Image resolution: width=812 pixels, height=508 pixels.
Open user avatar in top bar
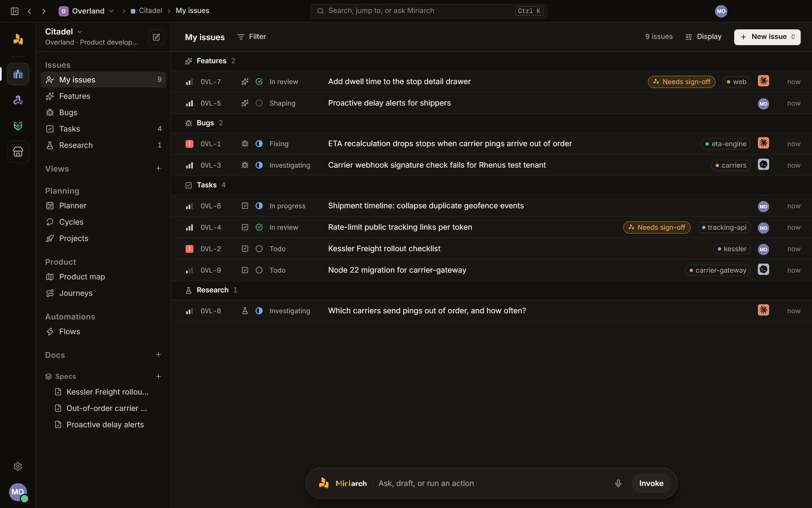tap(721, 11)
